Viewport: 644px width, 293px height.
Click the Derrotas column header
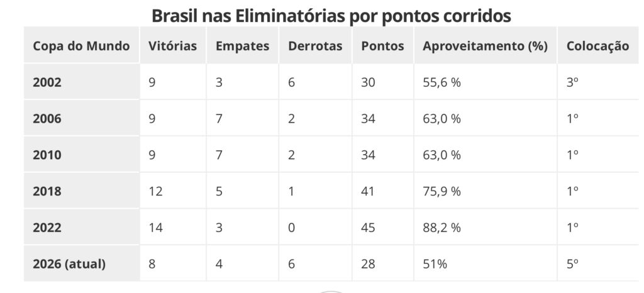pyautogui.click(x=315, y=46)
